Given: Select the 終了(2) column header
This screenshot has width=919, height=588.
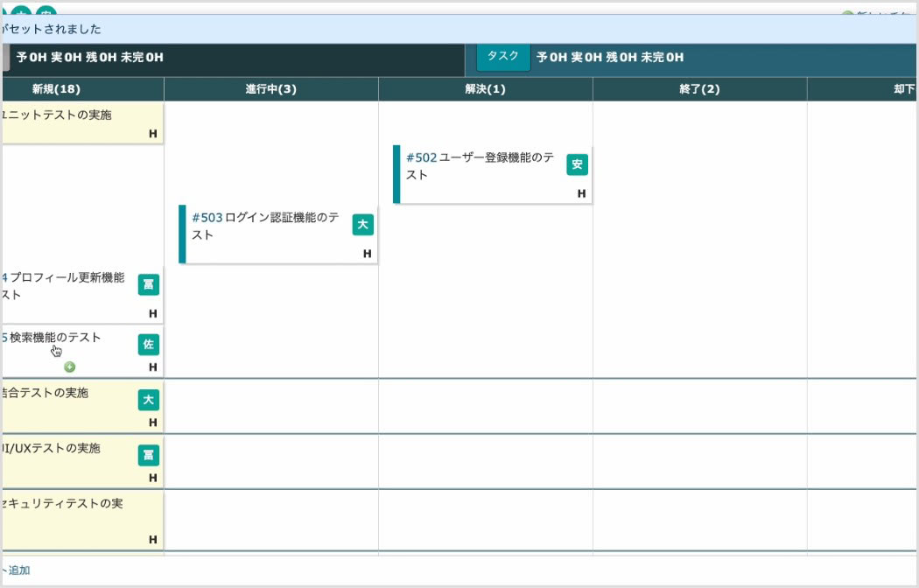Looking at the screenshot, I should coord(699,89).
